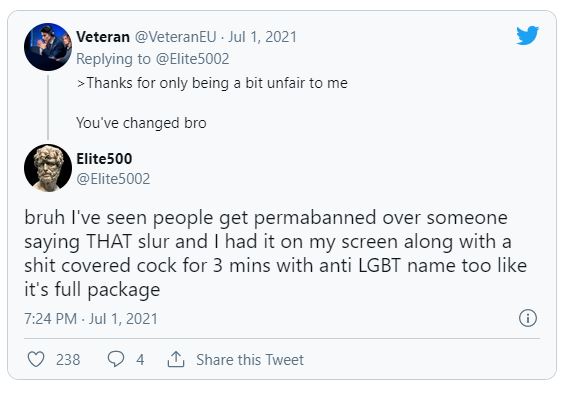Click the Jul 1, 2021 date beside @VeteranEU

pyautogui.click(x=262, y=37)
